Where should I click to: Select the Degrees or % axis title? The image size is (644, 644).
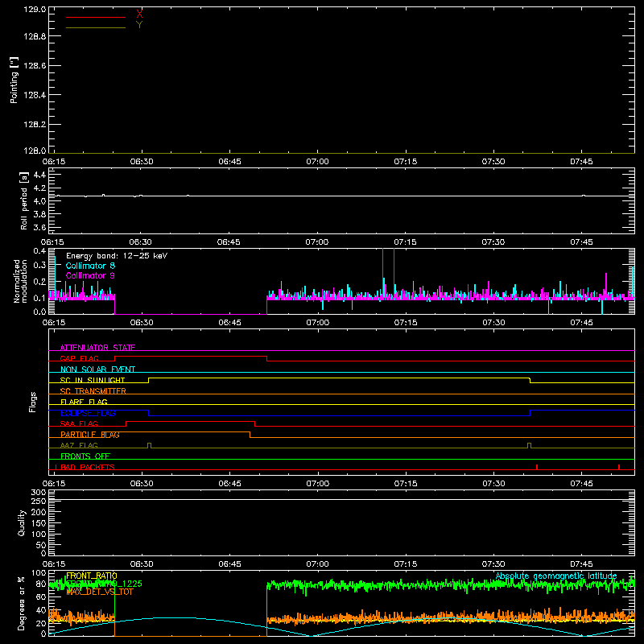(22, 603)
